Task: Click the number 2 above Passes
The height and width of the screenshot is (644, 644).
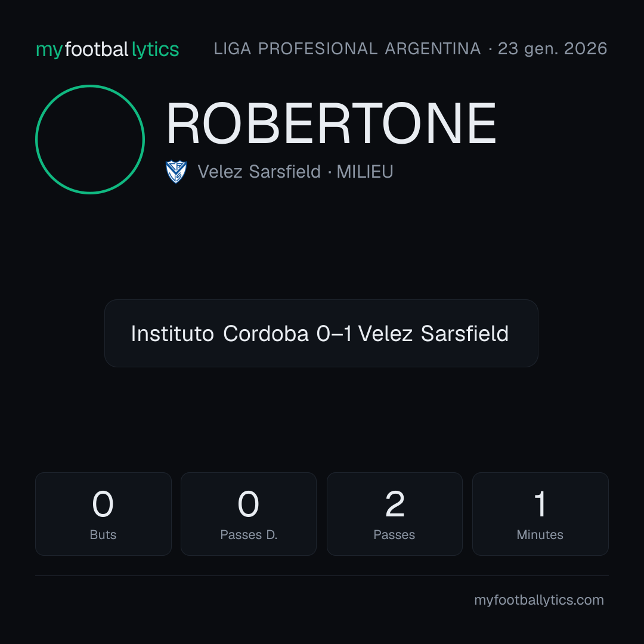Action: [395, 504]
